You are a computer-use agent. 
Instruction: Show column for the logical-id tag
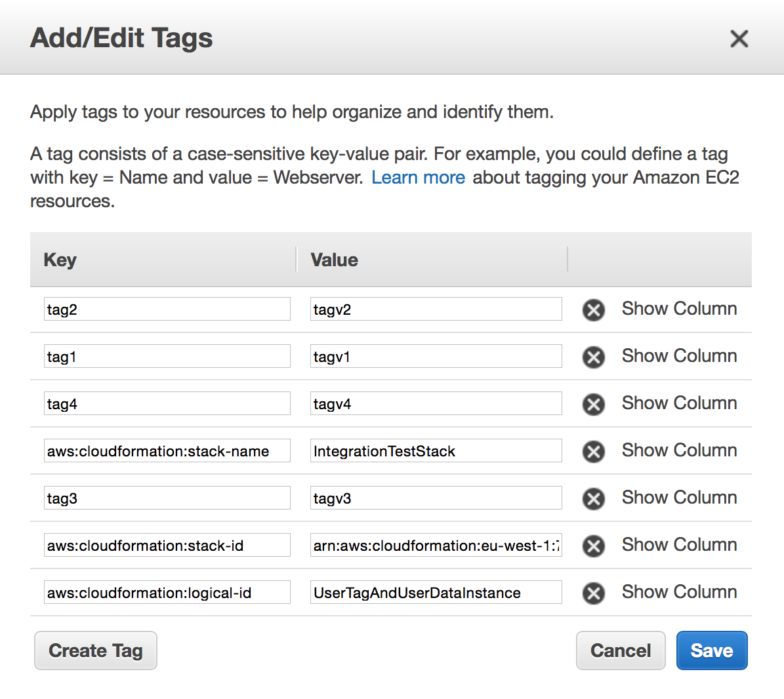coord(679,591)
